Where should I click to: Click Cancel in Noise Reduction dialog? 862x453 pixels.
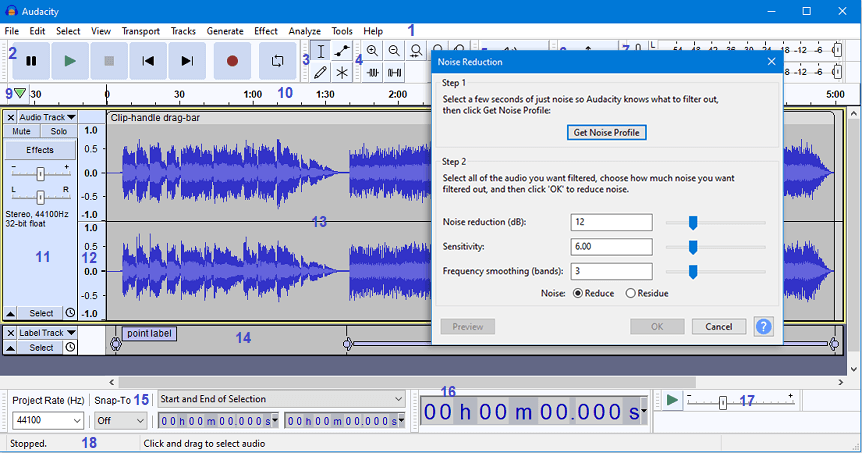tap(719, 327)
